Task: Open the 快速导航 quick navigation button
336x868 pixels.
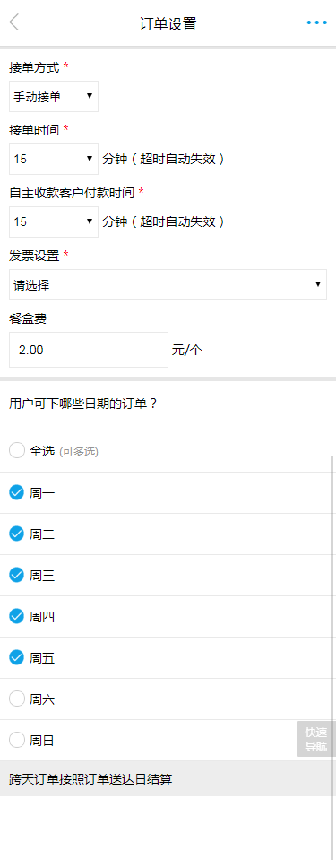Action: pos(316,739)
